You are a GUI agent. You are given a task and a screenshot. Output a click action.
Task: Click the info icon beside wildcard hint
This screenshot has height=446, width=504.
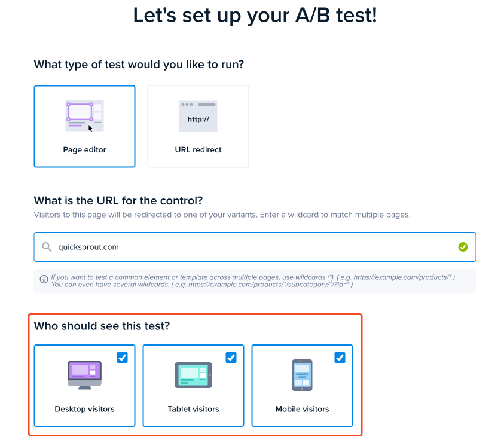pyautogui.click(x=44, y=279)
